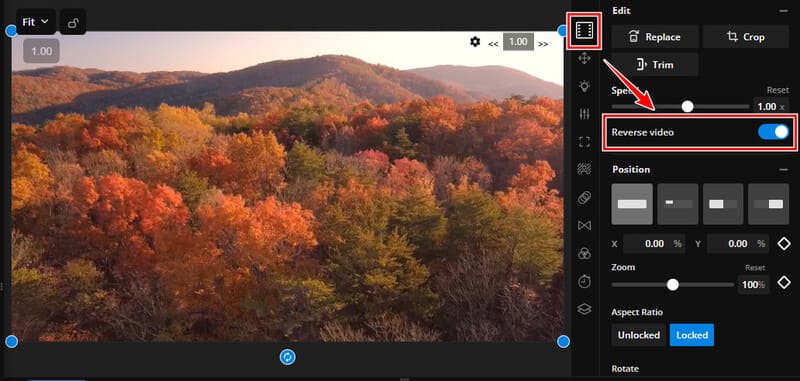Click the bottom-left corner resize handle
The width and height of the screenshot is (800, 381).
[11, 342]
